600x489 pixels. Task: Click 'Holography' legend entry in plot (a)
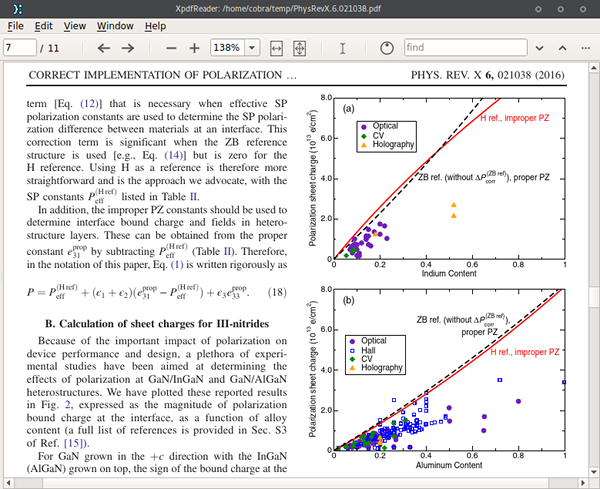point(393,144)
